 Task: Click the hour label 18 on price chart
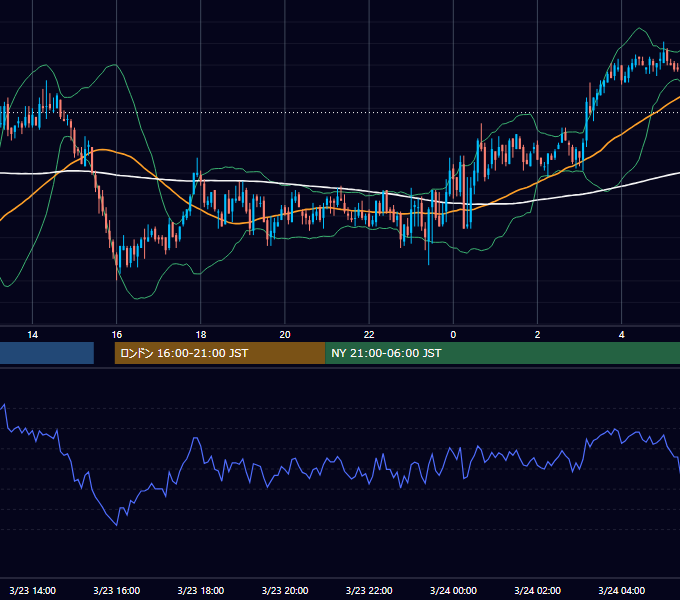coord(201,335)
